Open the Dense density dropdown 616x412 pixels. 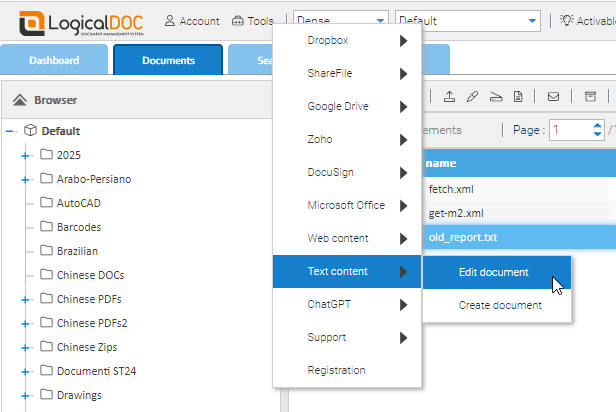tap(341, 20)
